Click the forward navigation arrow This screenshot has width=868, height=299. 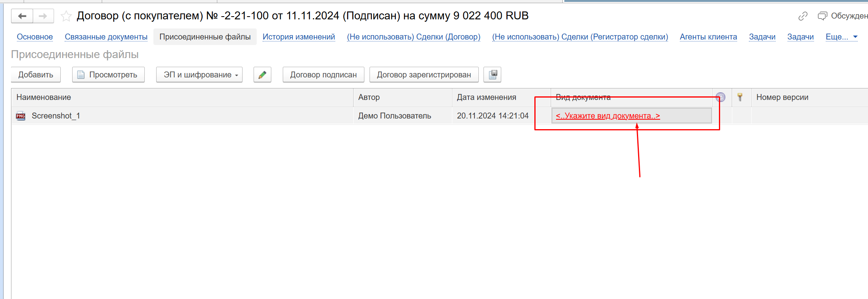click(43, 16)
